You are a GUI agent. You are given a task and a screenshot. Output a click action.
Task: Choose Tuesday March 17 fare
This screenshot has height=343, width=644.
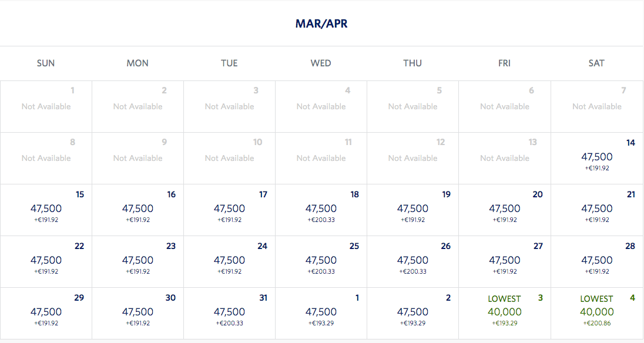click(x=229, y=209)
